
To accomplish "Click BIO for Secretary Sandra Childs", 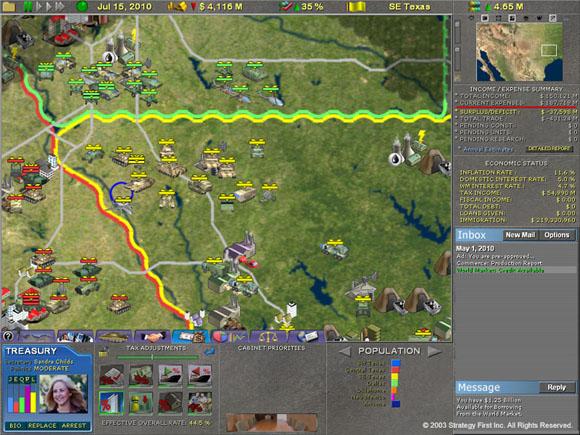I will pyautogui.click(x=16, y=426).
